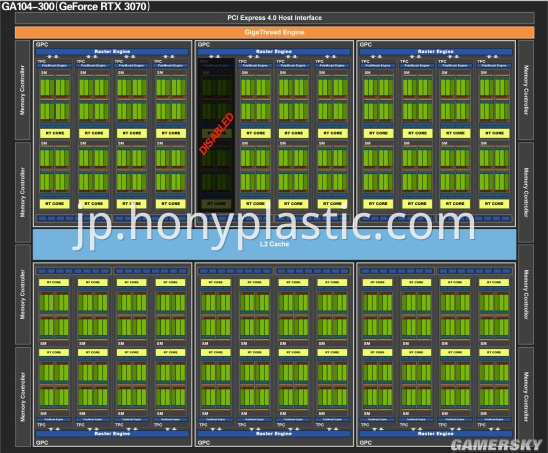This screenshot has height=453, width=548.
Task: Select Raster Engine bar in top-right GPC
Action: 436,51
